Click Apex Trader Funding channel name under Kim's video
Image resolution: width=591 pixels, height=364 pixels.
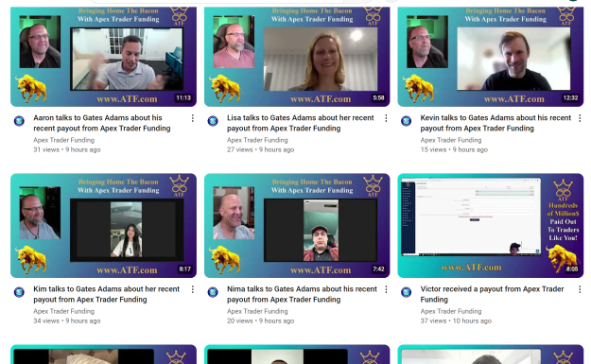(63, 311)
